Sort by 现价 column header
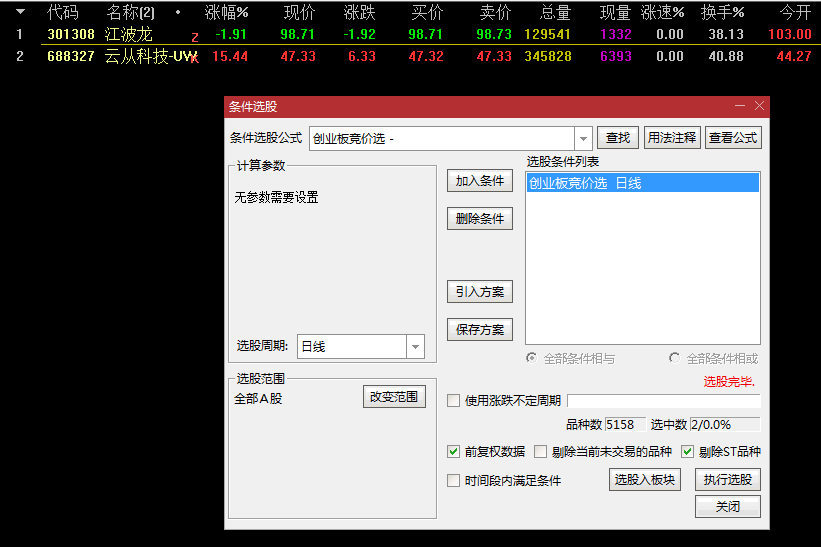This screenshot has height=547, width=821. pos(299,12)
